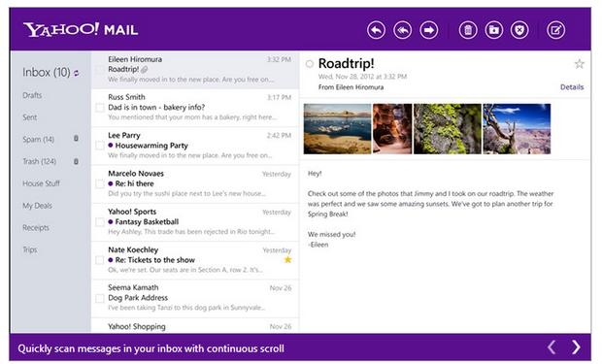
Task: Open the House Stuff folder
Action: pyautogui.click(x=41, y=183)
